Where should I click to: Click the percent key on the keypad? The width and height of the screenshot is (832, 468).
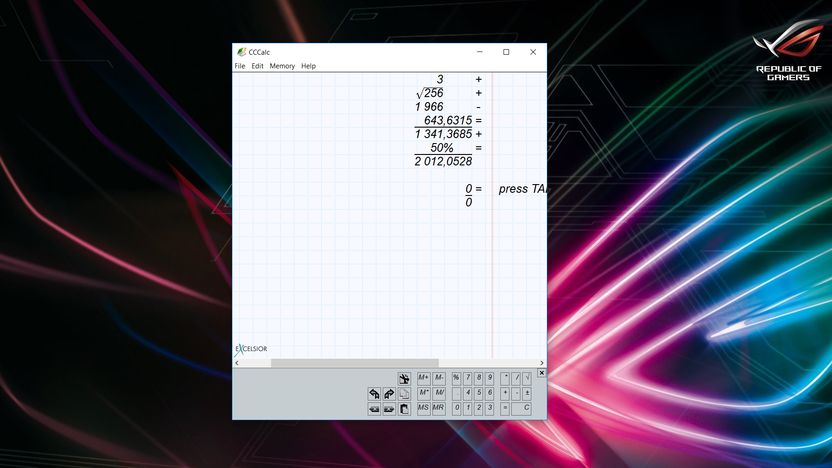456,379
